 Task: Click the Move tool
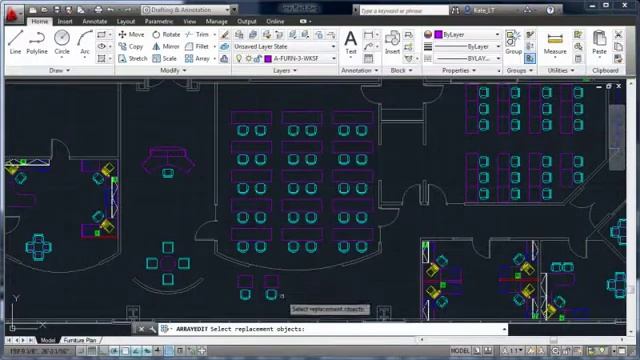click(131, 35)
